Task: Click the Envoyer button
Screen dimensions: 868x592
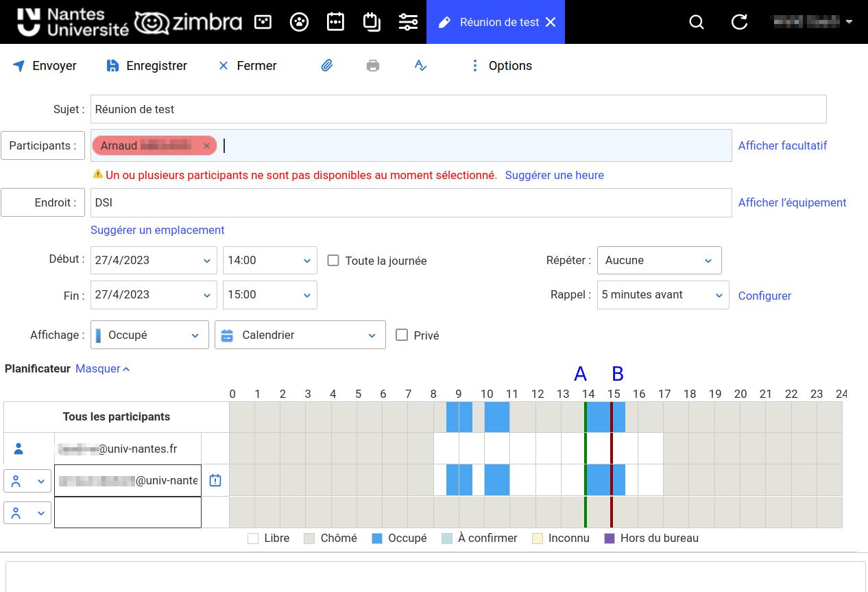Action: [x=45, y=66]
